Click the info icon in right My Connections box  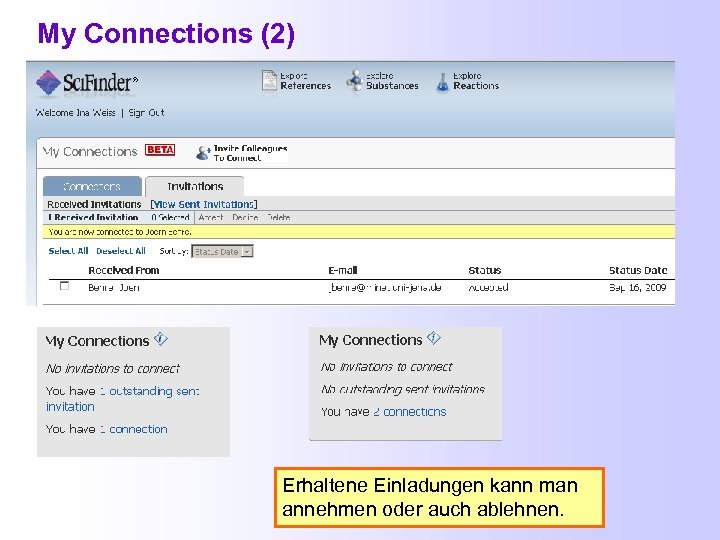click(x=433, y=338)
